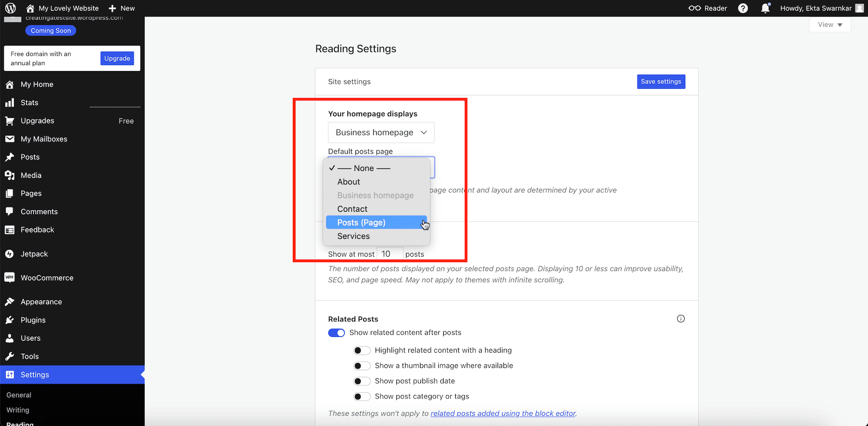The image size is (868, 426).
Task: Select Posts (Page) from dropdown list
Action: click(362, 222)
